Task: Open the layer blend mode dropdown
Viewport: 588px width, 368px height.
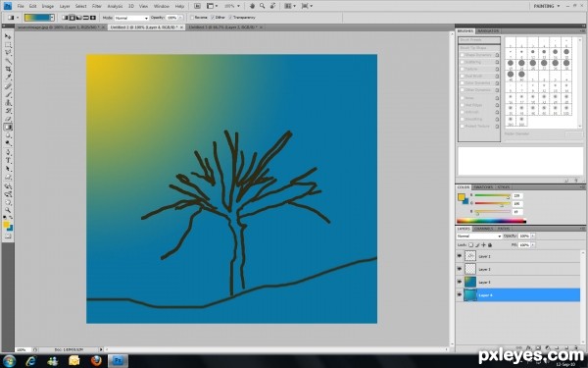Action: (479, 237)
